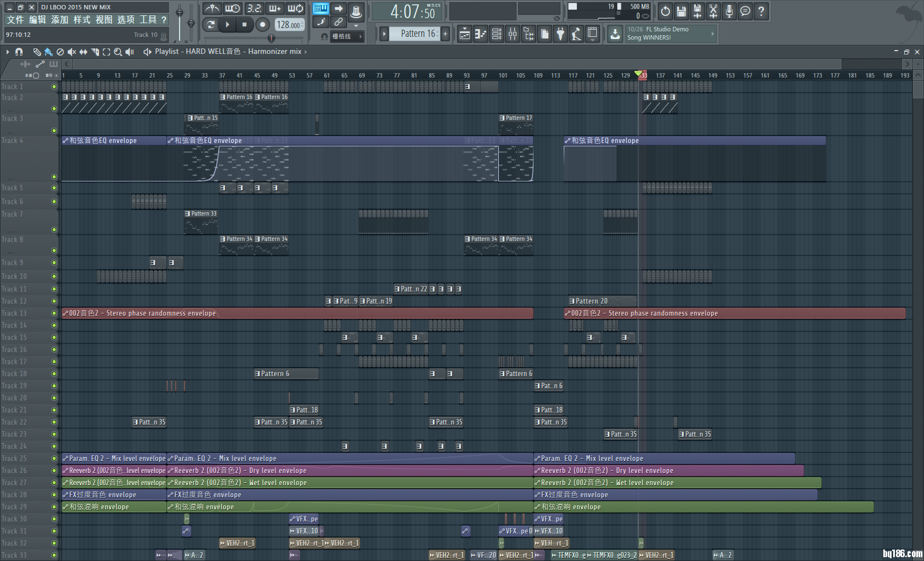The width and height of the screenshot is (924, 561).
Task: Select the Zoom magnifier tool
Action: (118, 52)
